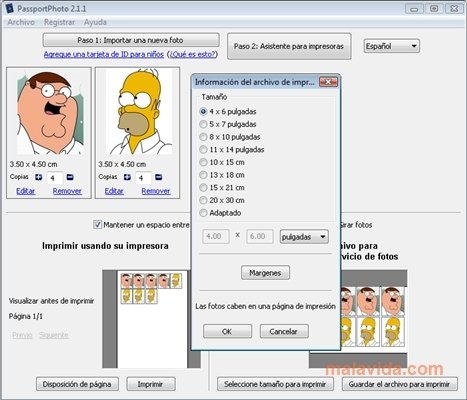Go to the Previo page link
The width and height of the screenshot is (467, 400).
[22, 335]
